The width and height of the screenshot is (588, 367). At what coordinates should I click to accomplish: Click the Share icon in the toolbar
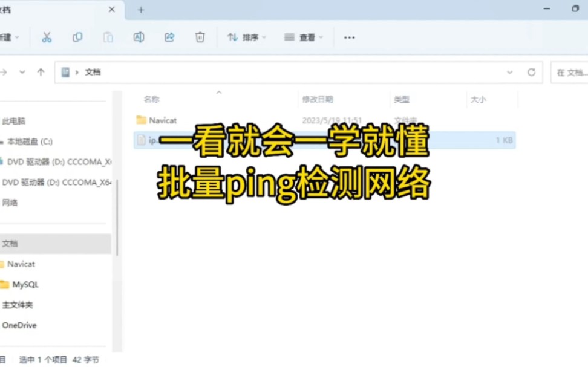(169, 37)
